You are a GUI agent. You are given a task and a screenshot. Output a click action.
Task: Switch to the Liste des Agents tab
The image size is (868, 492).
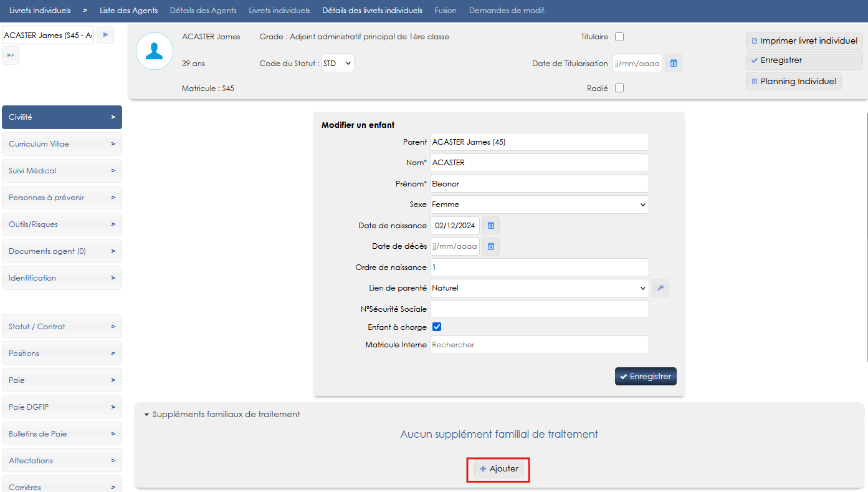128,11
